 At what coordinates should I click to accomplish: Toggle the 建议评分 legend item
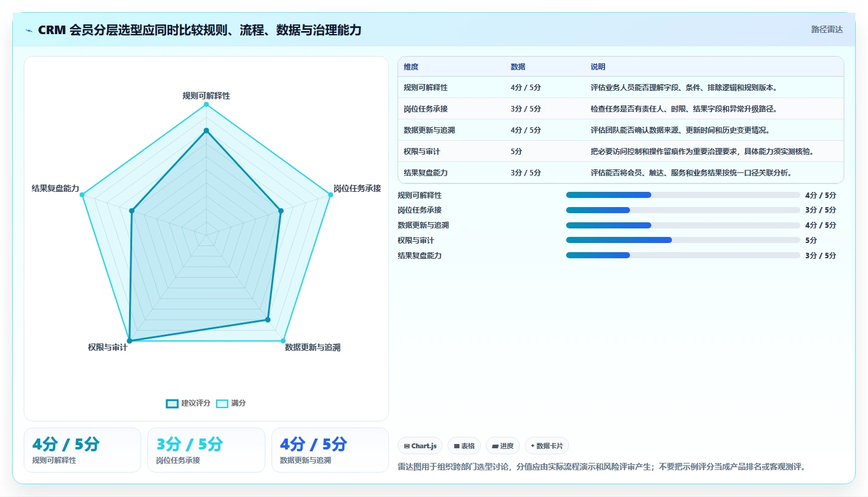[188, 403]
